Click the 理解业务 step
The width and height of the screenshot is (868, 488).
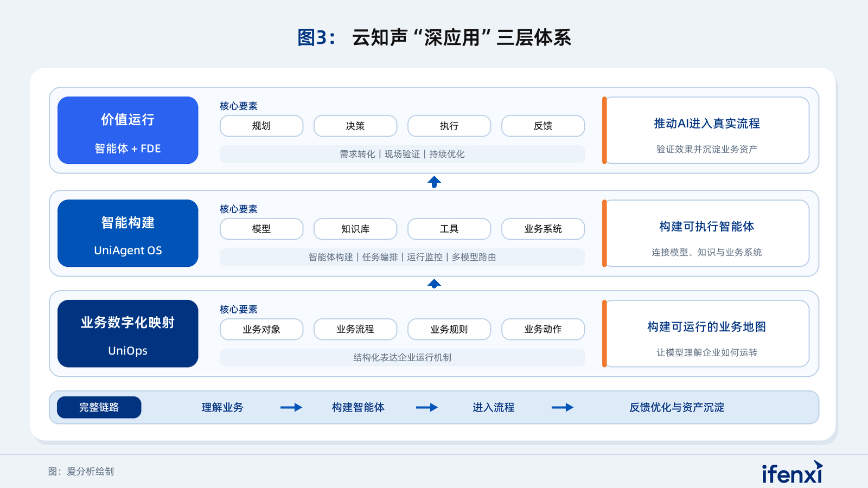tap(222, 407)
